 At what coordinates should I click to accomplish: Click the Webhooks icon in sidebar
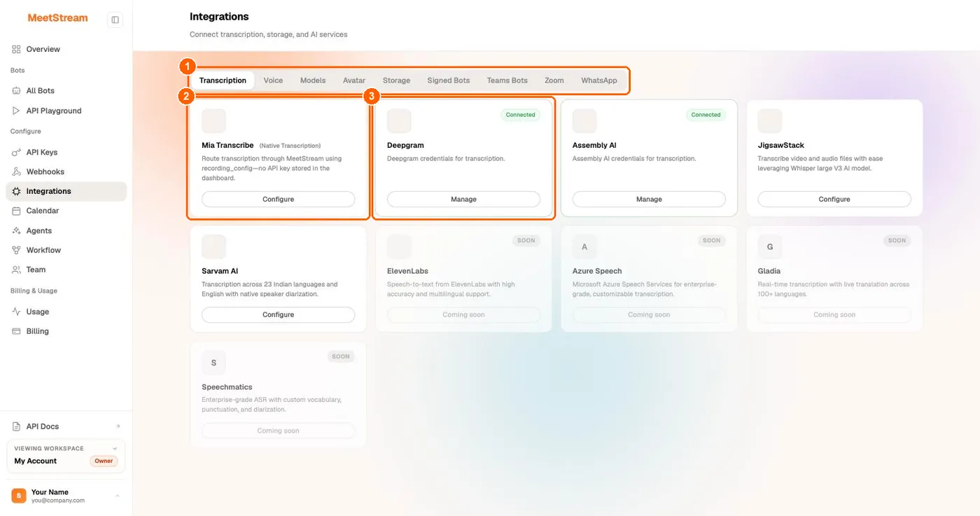point(16,172)
